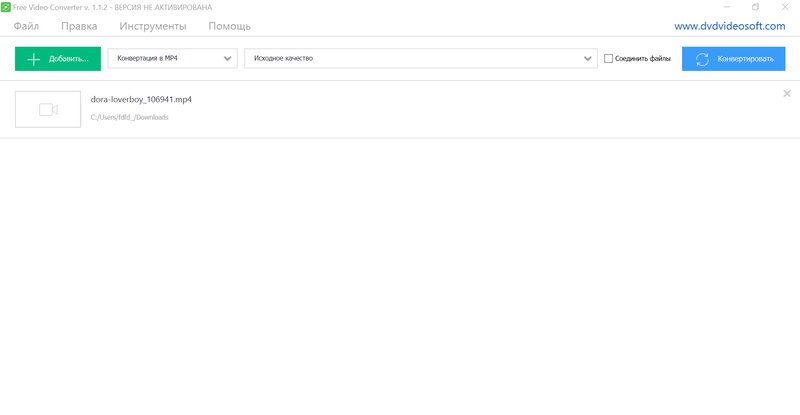The width and height of the screenshot is (800, 415).
Task: Enable the Соединить файлы checkbox
Action: pyautogui.click(x=608, y=59)
